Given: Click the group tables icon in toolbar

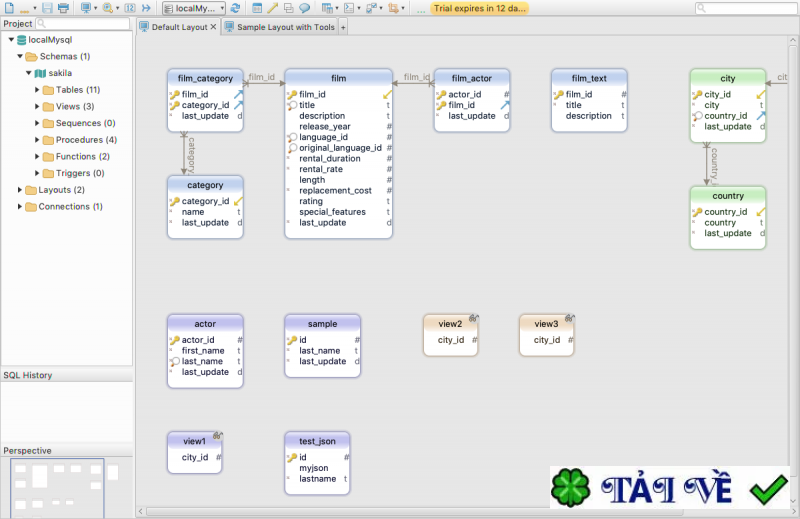Looking at the screenshot, I should 289,8.
